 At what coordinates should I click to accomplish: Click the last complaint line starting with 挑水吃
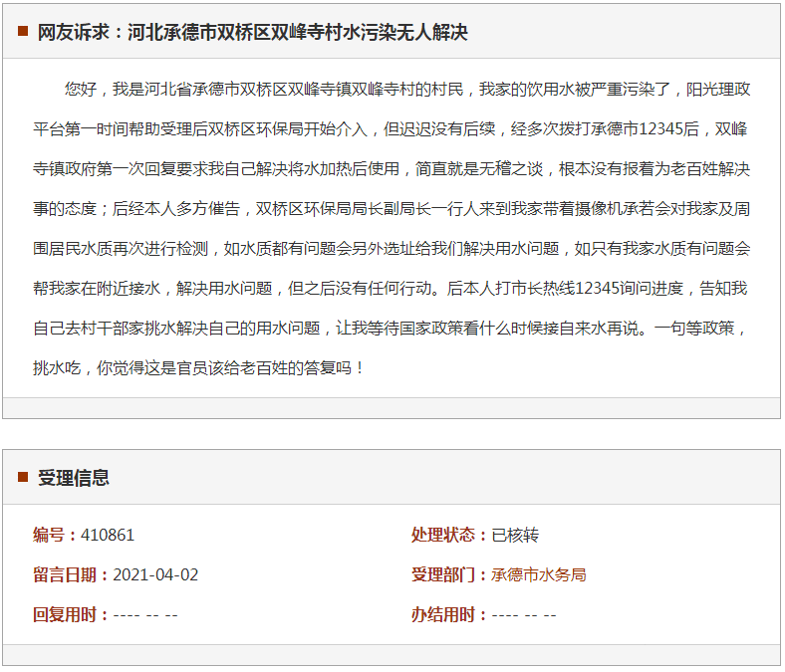pyautogui.click(x=199, y=367)
